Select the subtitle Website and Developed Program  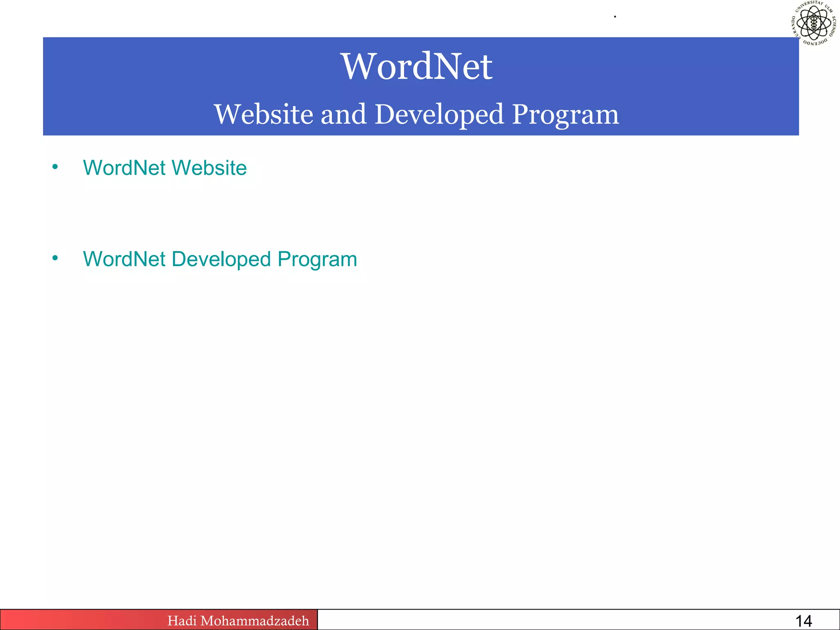coord(416,114)
